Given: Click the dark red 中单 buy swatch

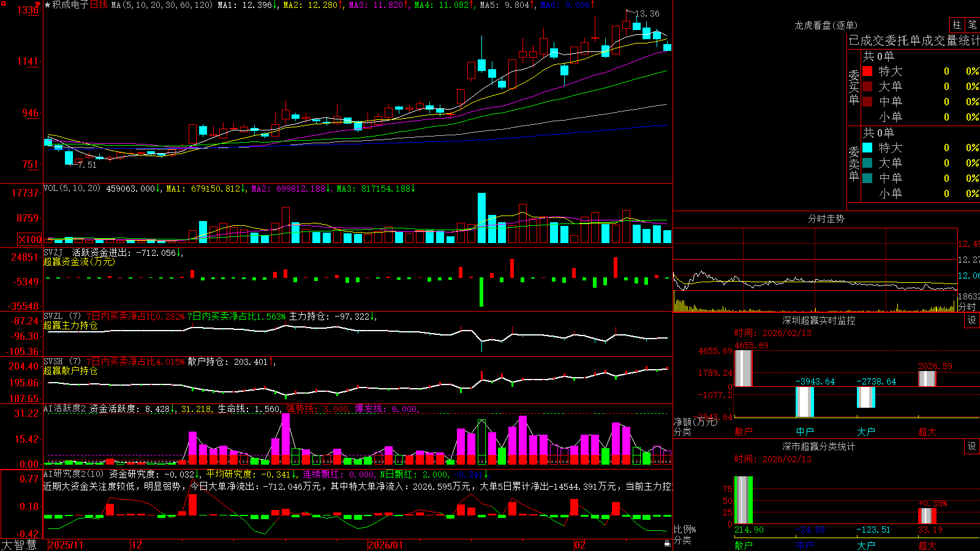Looking at the screenshot, I should click(x=867, y=102).
